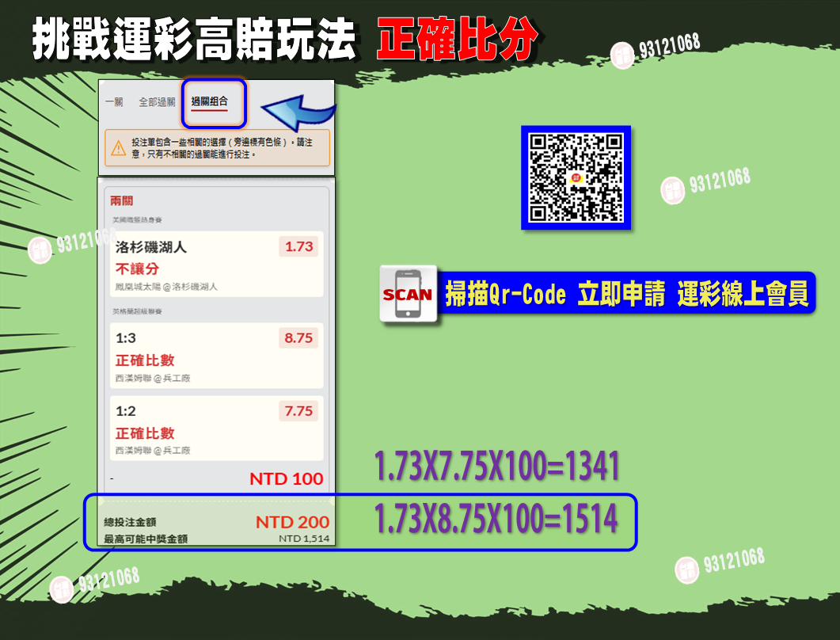Click the 7.75 odds for score 1:2
This screenshot has width=840, height=640.
298,411
